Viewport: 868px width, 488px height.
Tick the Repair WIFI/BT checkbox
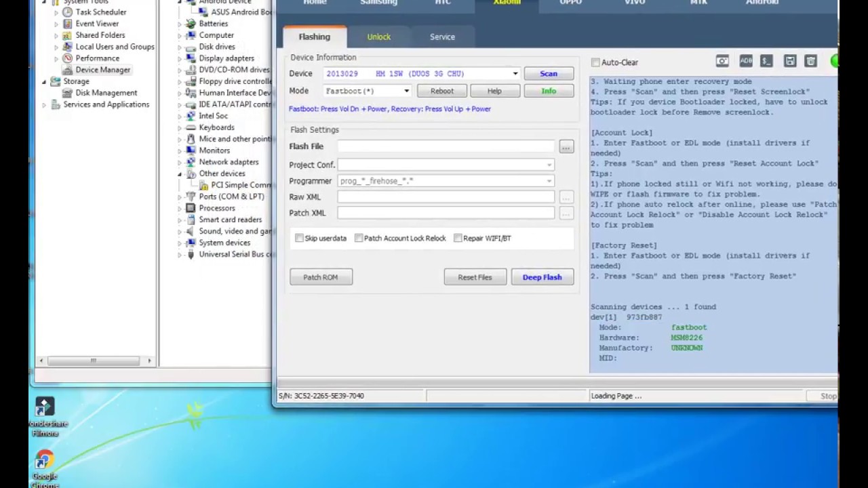coord(458,238)
